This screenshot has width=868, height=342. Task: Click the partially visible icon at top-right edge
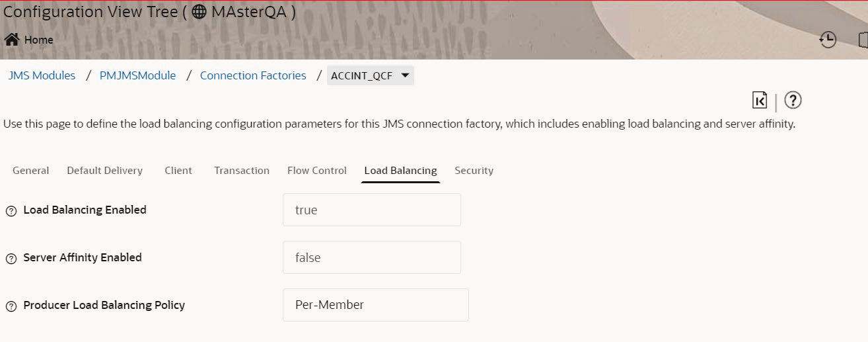click(863, 40)
